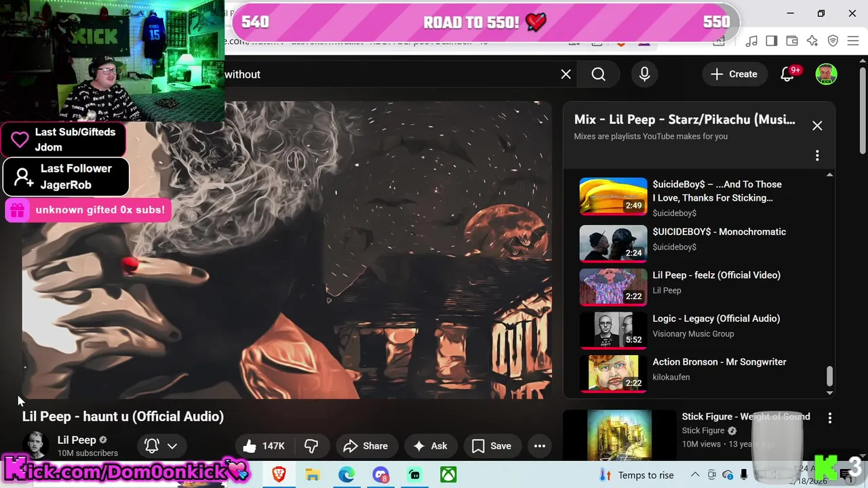Open the Lil Peep channel name link
The image size is (868, 488).
77,440
